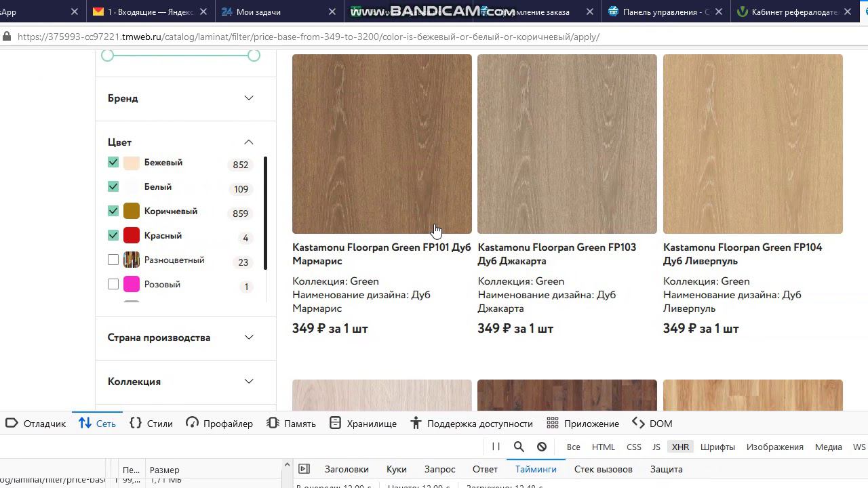Click the left price range slider handle

coord(107,55)
